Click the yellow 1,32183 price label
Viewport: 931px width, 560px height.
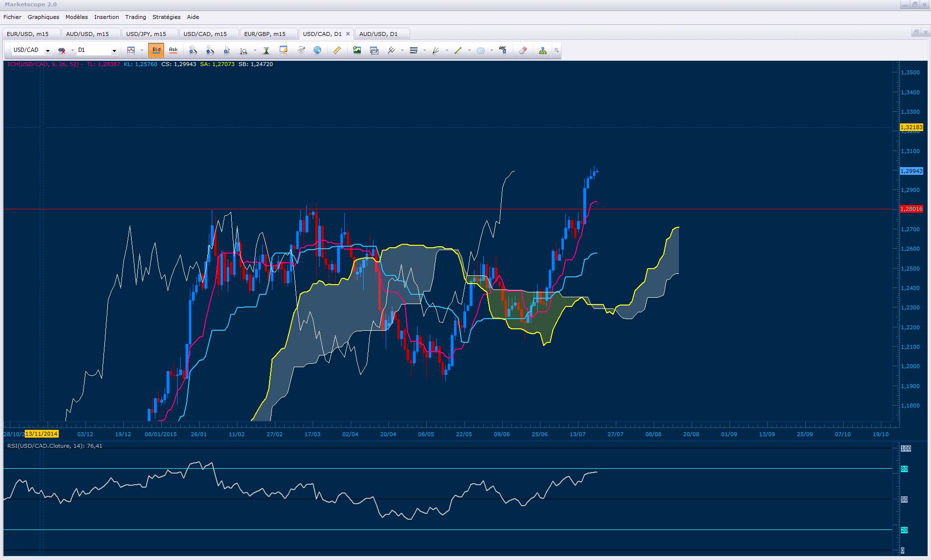click(911, 127)
